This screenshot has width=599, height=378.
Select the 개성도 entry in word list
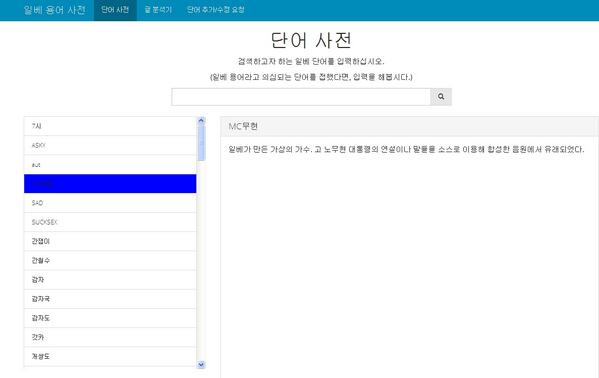[x=110, y=356]
